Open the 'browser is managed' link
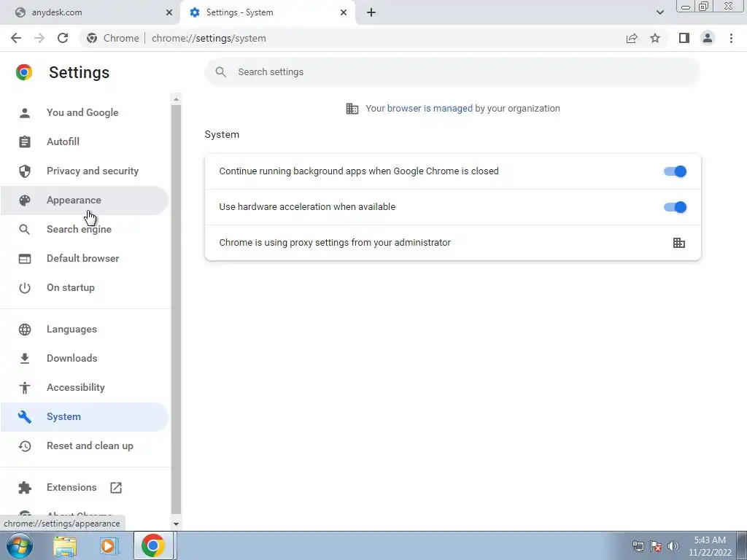 [x=430, y=108]
